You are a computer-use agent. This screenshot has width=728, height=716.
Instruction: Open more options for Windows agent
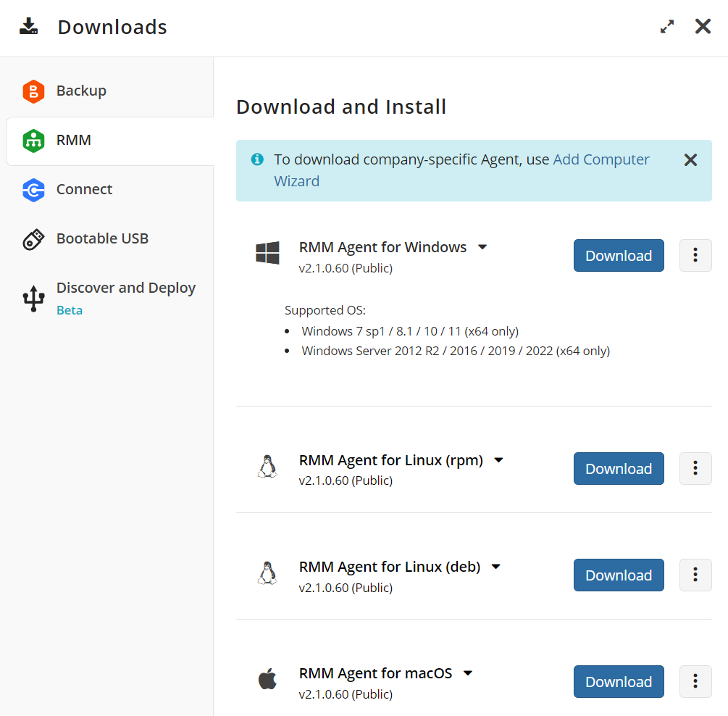coord(695,255)
